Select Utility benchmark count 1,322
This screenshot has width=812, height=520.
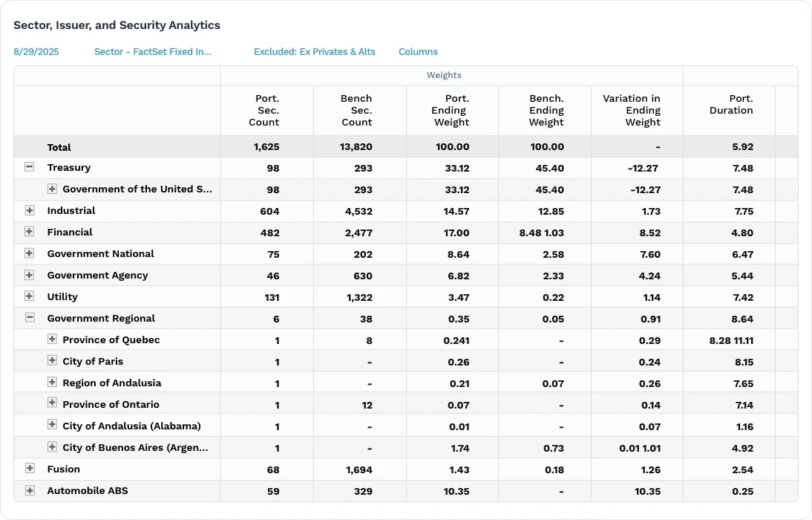point(359,298)
